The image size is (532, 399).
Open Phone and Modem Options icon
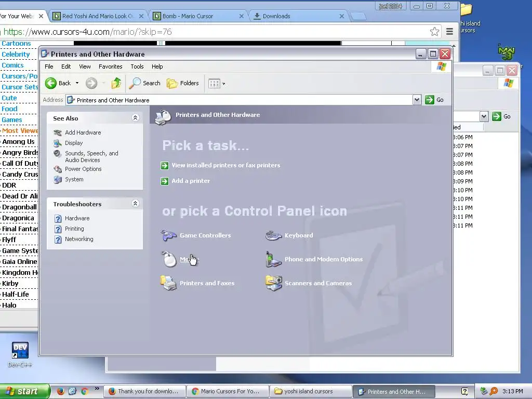click(314, 259)
